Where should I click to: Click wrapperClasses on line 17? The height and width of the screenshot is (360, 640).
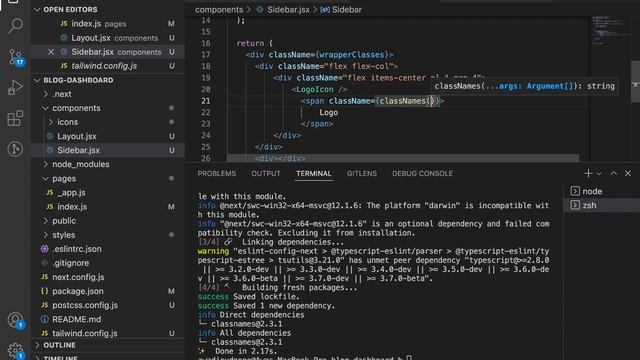click(351, 55)
